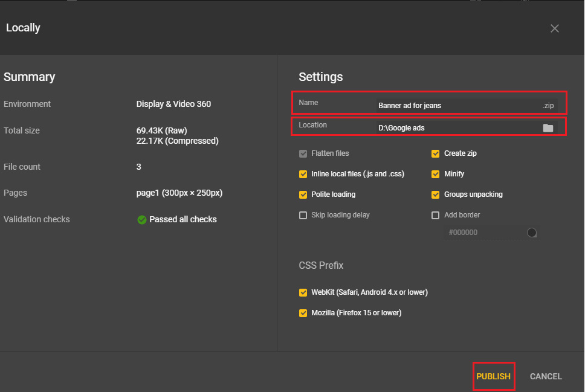Image resolution: width=585 pixels, height=392 pixels.
Task: Click the green Passed all checks icon
Action: tap(142, 220)
